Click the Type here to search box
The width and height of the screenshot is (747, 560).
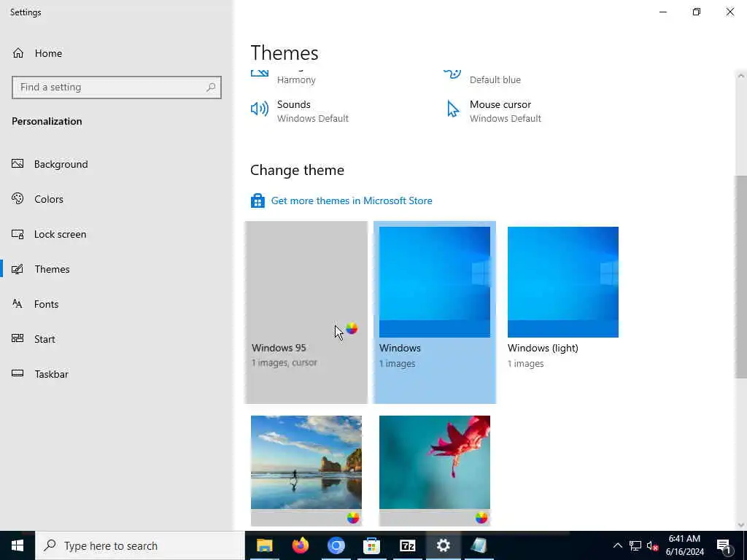pos(140,545)
